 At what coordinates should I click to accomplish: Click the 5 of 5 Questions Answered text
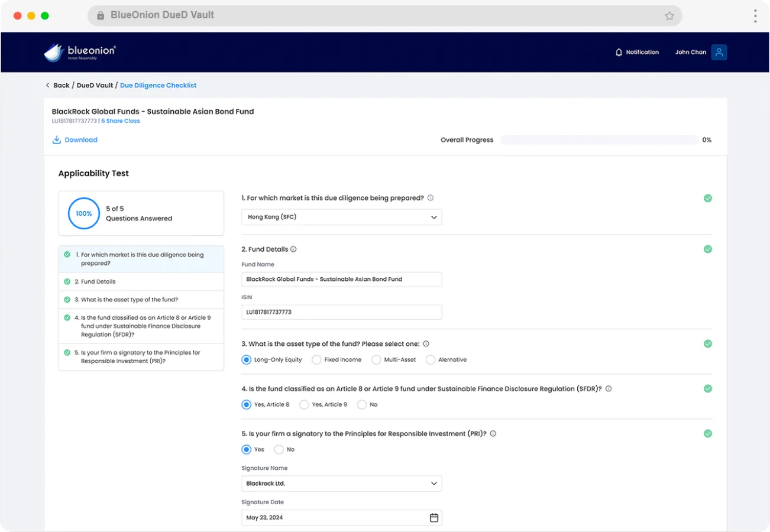click(139, 213)
